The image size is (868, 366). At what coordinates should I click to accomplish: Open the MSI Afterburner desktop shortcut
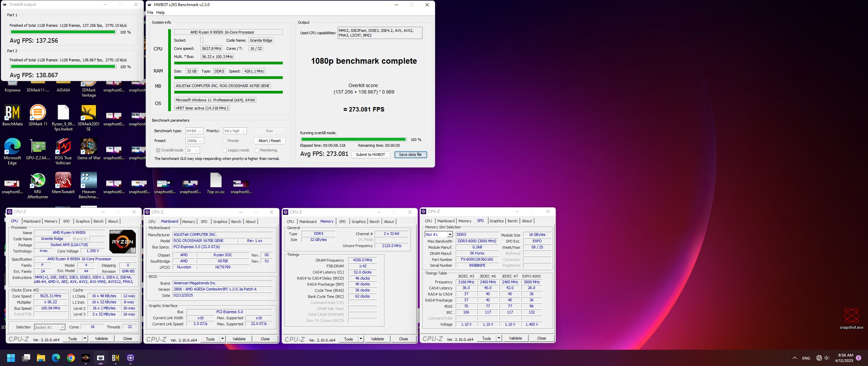pos(38,185)
